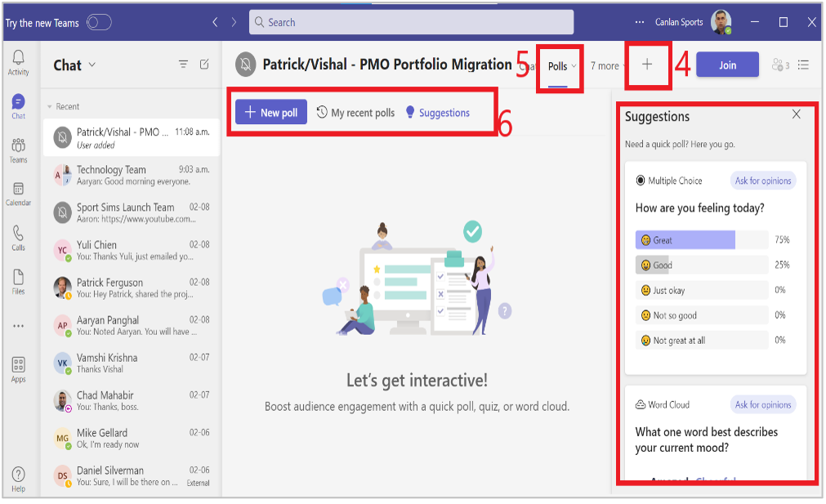The height and width of the screenshot is (504, 826).
Task: Add a tab with the plus icon
Action: pos(647,65)
